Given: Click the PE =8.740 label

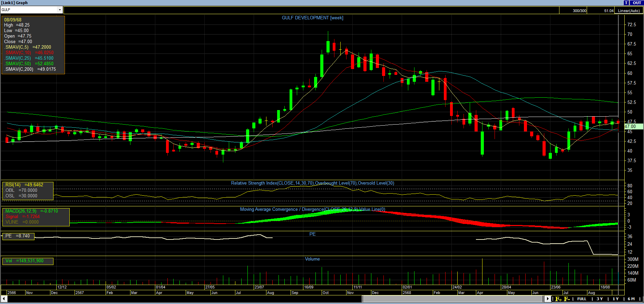Looking at the screenshot, I should point(18,236).
